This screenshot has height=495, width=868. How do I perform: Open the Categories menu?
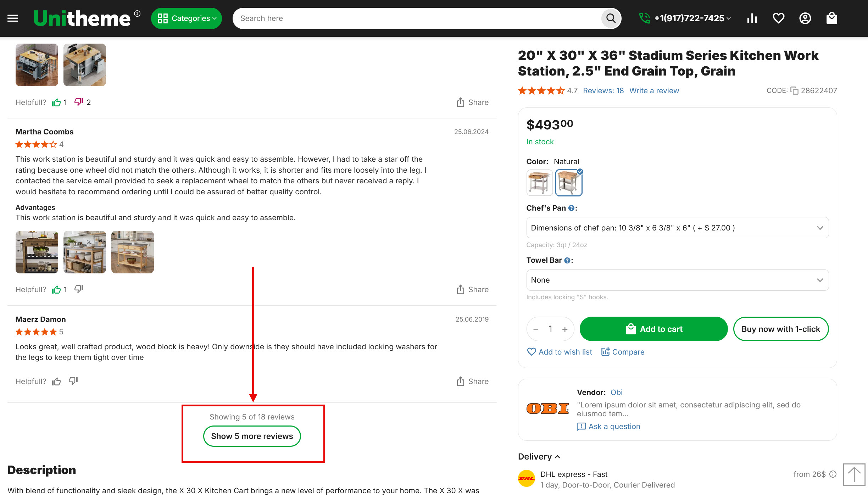[187, 18]
